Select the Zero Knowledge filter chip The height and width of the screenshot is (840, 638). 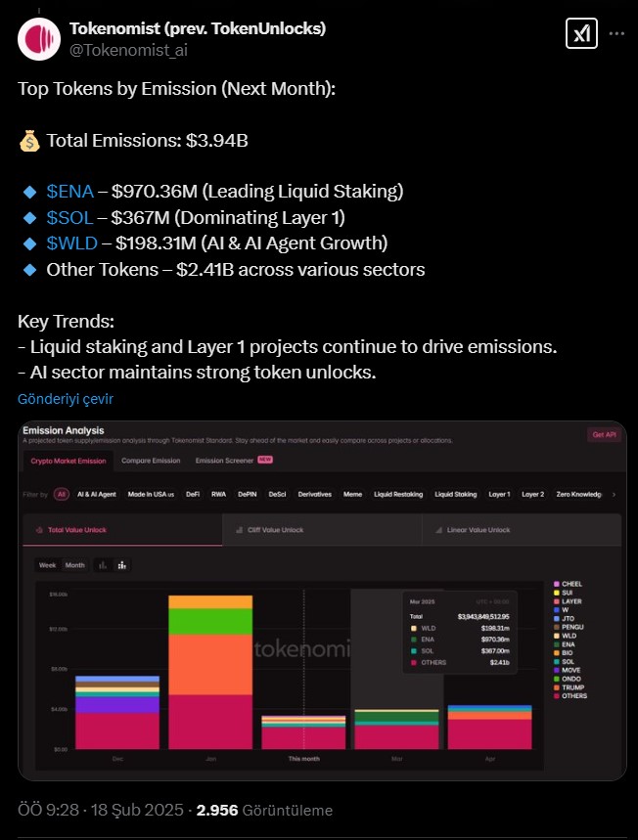pos(579,495)
